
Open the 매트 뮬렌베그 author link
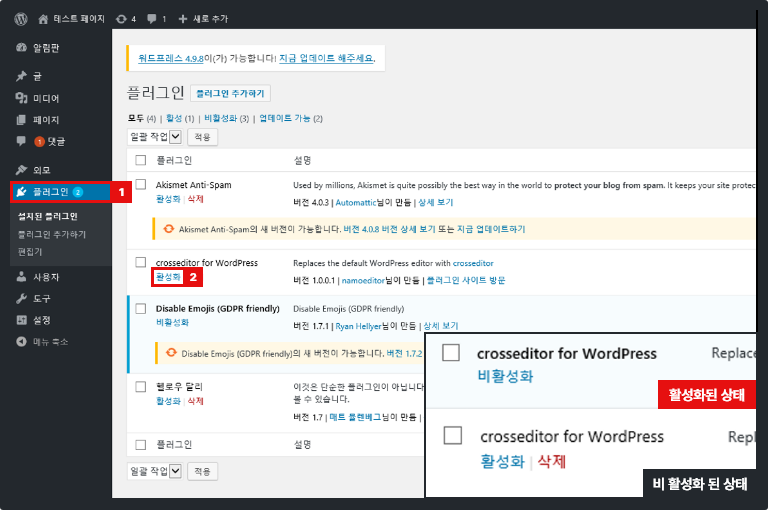point(356,417)
